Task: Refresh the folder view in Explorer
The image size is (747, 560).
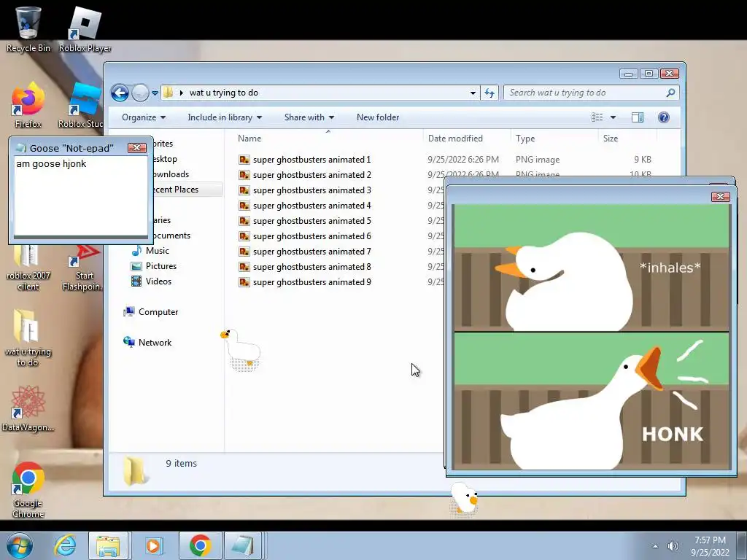Action: pos(489,93)
